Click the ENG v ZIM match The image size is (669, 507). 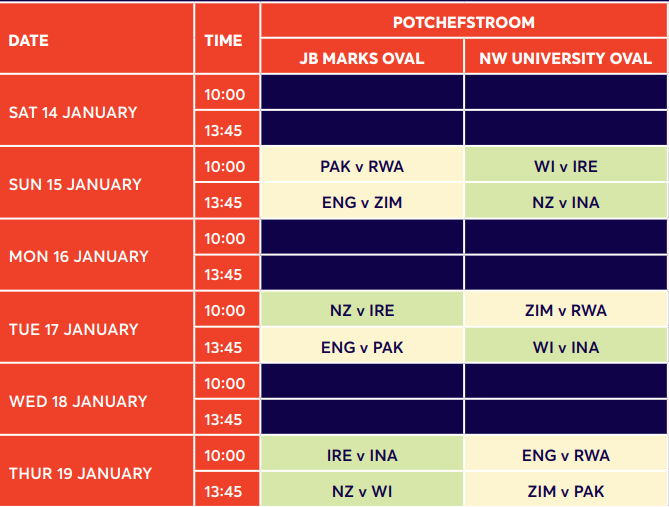[362, 201]
